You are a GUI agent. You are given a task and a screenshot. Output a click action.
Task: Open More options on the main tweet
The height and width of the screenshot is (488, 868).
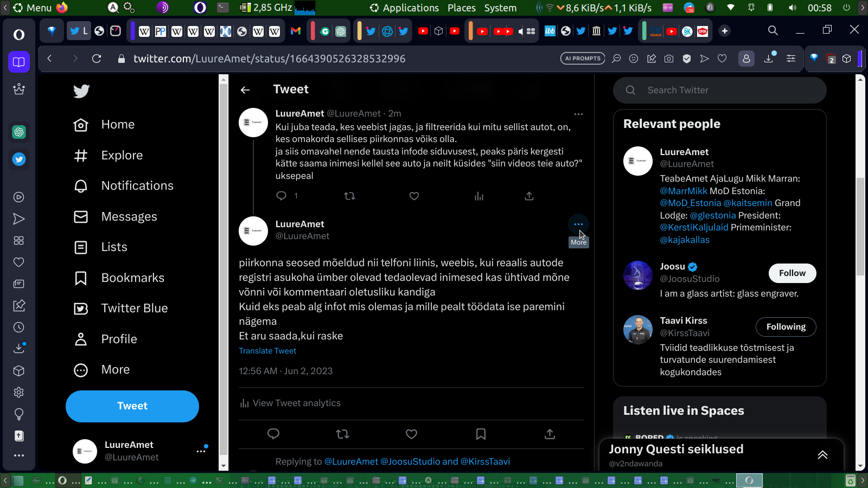pyautogui.click(x=578, y=224)
